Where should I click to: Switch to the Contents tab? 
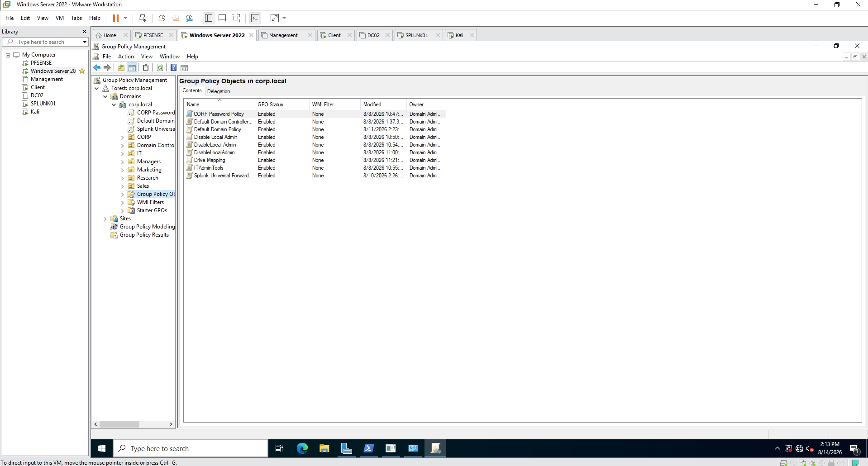[192, 91]
